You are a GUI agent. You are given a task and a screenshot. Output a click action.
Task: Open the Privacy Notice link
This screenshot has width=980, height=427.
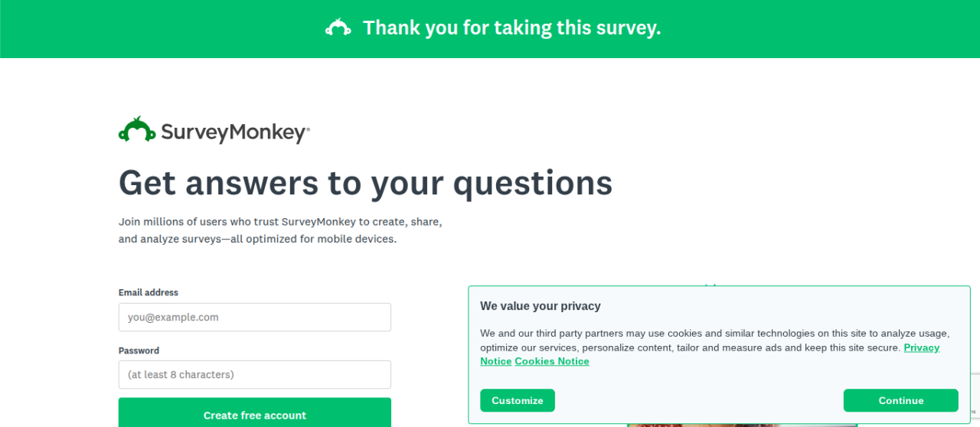pyautogui.click(x=921, y=347)
